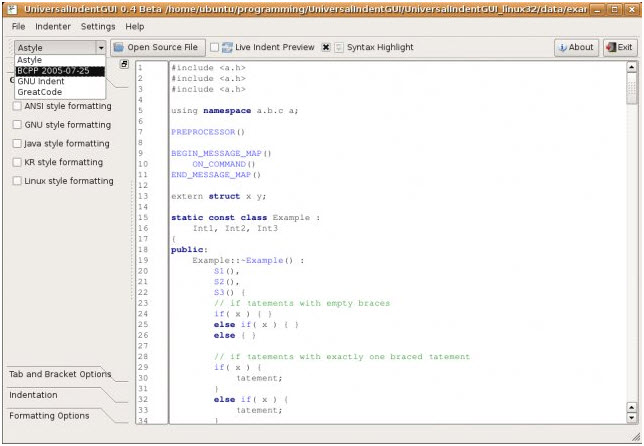Click the END_MESSAGE_MAP() line

[x=216, y=175]
